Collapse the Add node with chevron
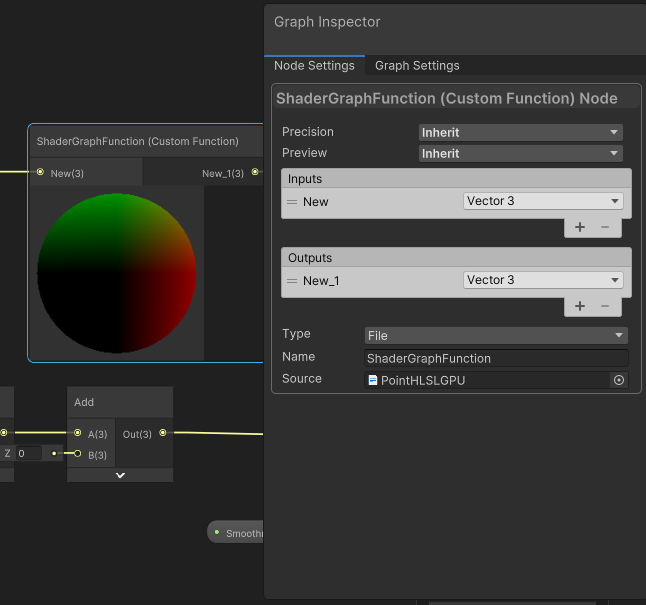The image size is (646, 605). pos(120,475)
